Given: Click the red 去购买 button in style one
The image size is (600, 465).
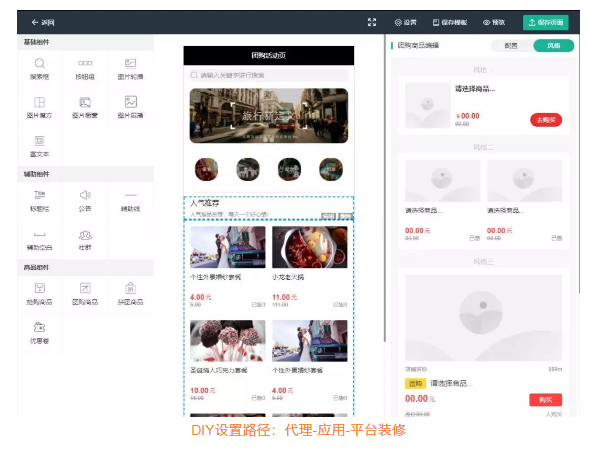Looking at the screenshot, I should click(x=546, y=120).
